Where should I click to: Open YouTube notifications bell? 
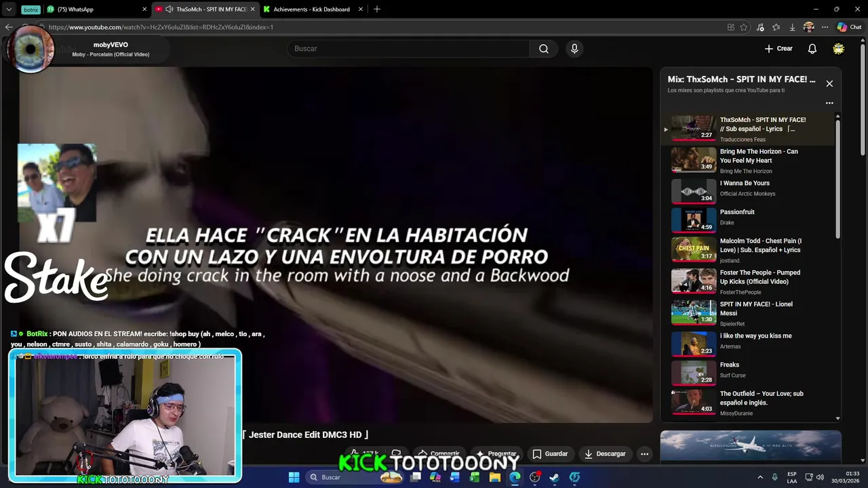(x=812, y=49)
